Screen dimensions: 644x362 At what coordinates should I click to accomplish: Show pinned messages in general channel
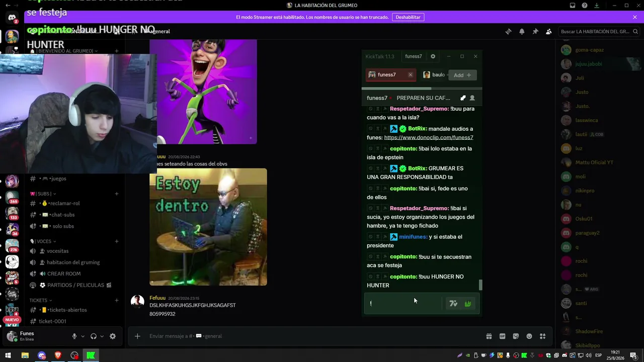point(535,31)
